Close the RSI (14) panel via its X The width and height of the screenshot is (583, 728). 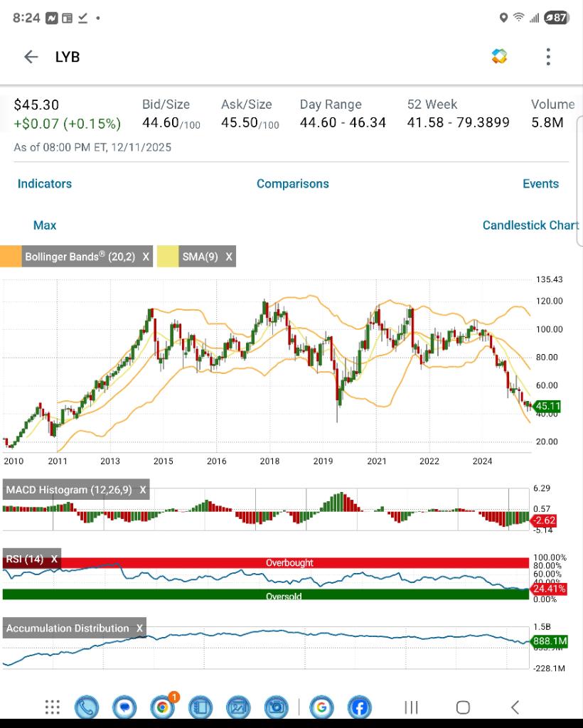[54, 559]
